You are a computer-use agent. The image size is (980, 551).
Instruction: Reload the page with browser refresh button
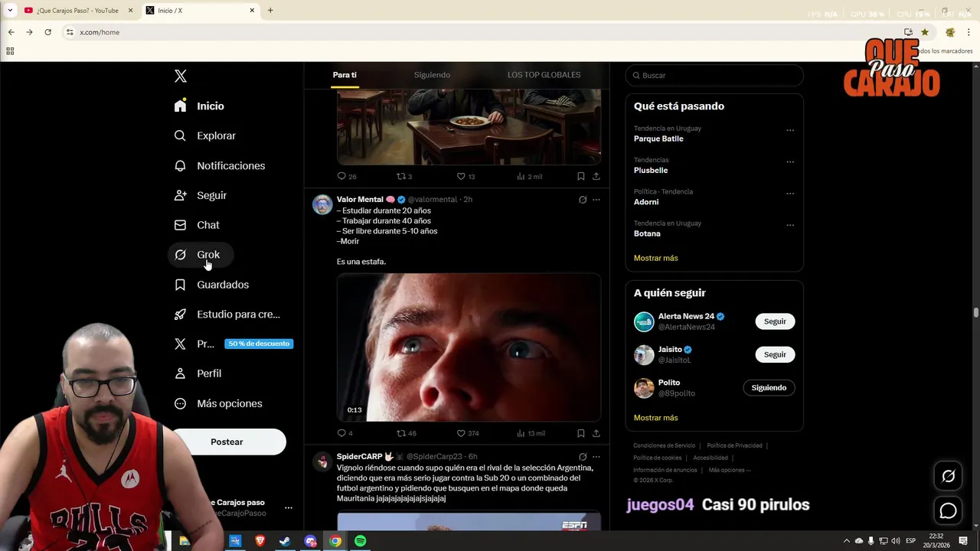click(47, 32)
